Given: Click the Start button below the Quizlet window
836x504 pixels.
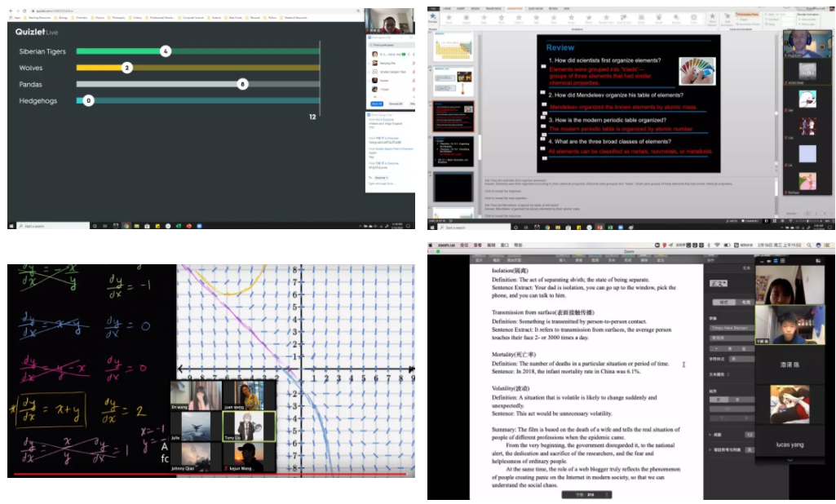Looking at the screenshot, I should pos(11,226).
